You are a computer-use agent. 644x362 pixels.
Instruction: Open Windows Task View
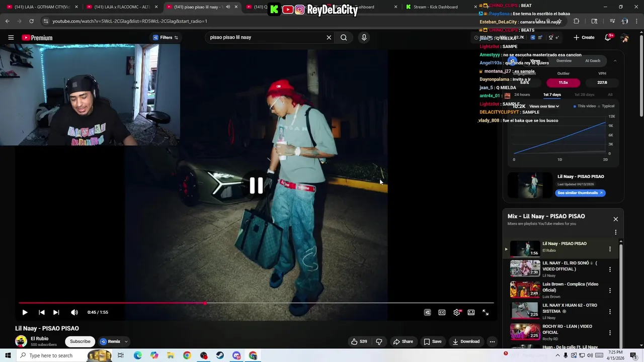(x=121, y=355)
